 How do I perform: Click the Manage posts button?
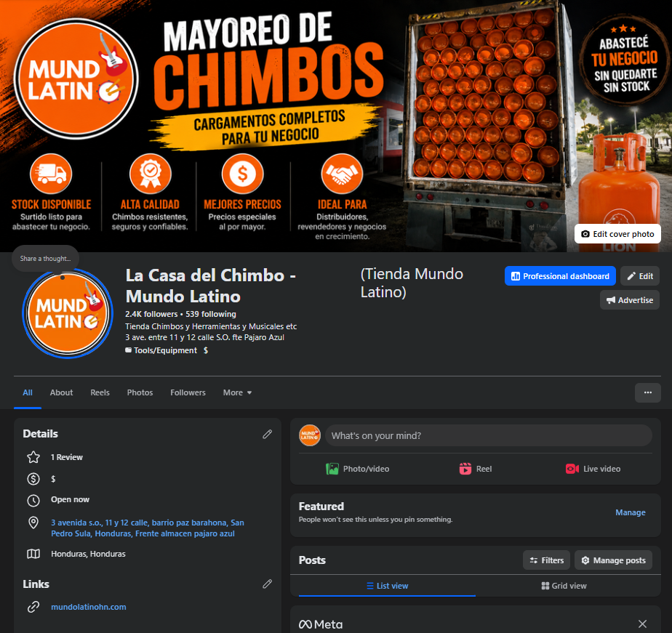(613, 560)
